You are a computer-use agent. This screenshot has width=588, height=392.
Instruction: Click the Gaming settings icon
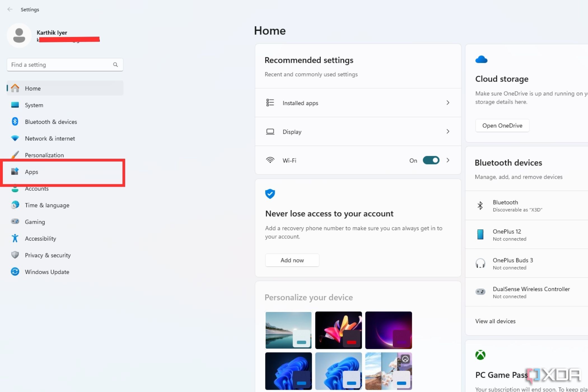click(x=16, y=221)
